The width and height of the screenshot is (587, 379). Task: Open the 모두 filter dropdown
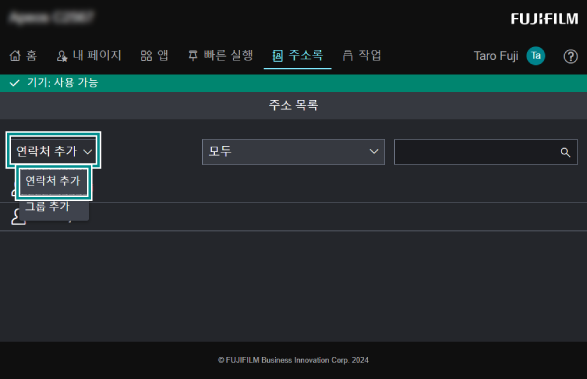point(293,152)
